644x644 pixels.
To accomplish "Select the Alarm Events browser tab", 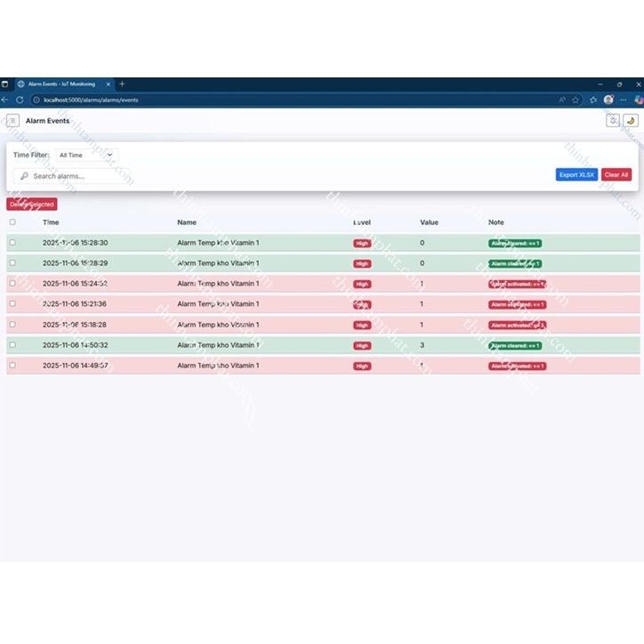I will pos(60,85).
